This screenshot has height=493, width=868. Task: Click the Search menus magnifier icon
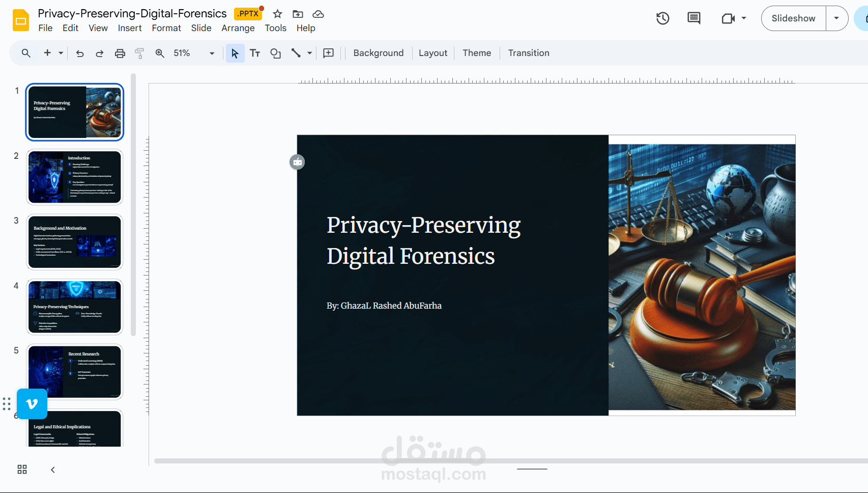[26, 53]
